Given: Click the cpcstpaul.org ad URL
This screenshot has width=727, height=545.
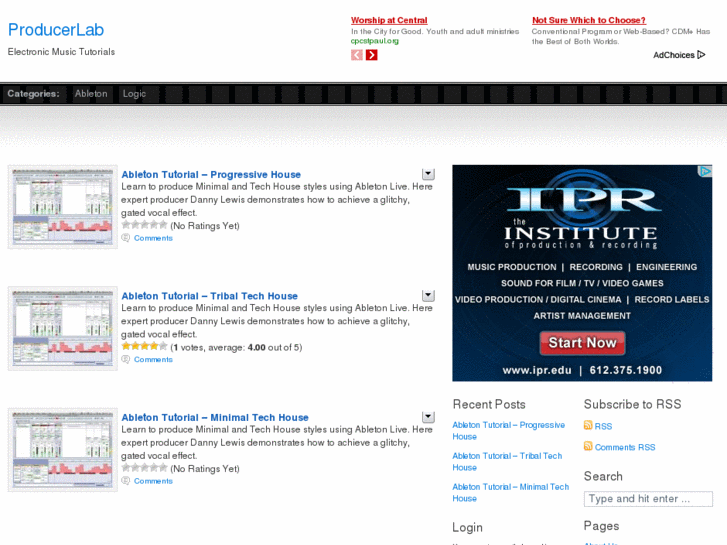Looking at the screenshot, I should click(x=375, y=41).
